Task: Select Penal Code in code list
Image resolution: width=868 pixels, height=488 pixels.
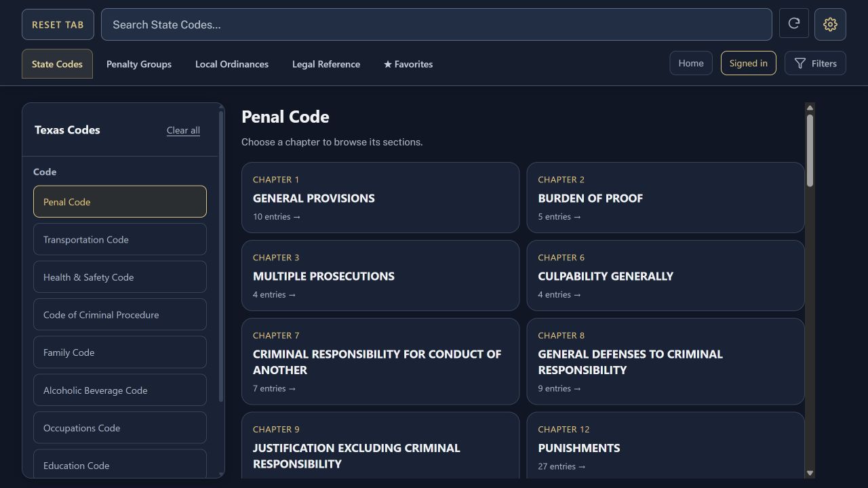Action: coord(120,201)
